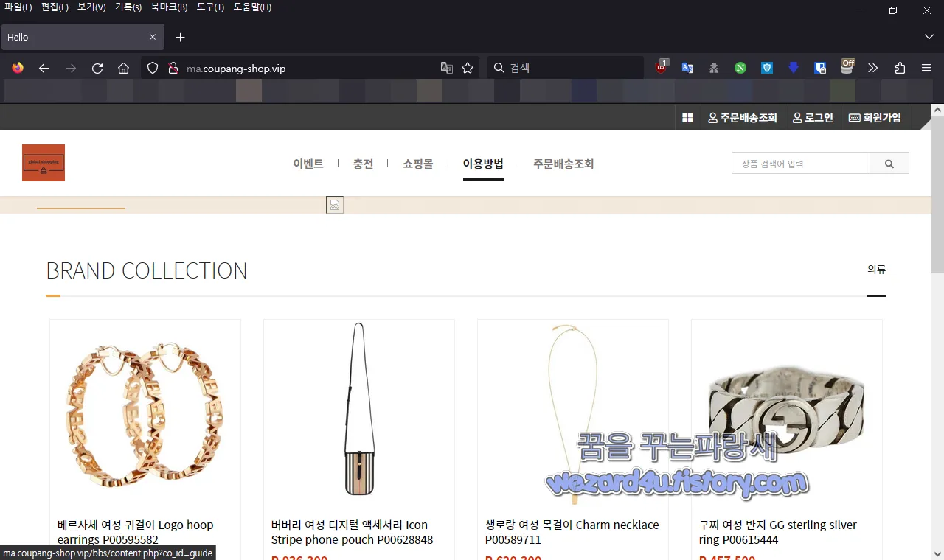Click the extension icon labeled Off

click(847, 66)
